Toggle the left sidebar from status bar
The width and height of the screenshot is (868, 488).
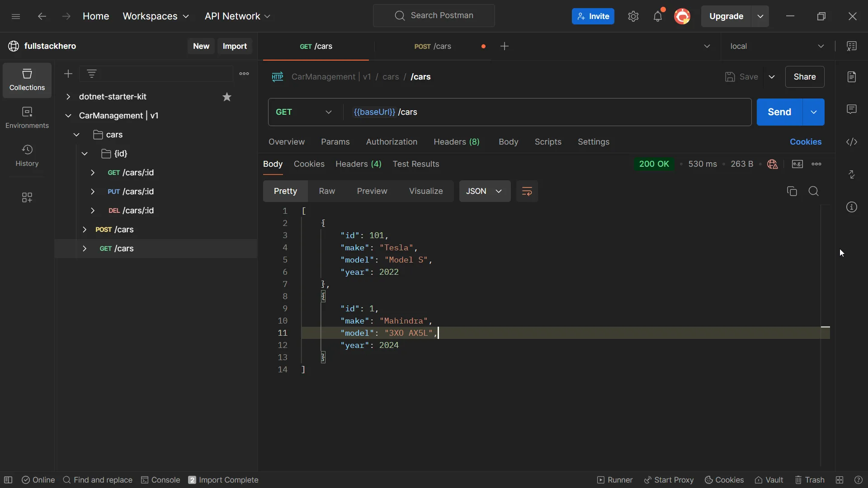point(8,480)
